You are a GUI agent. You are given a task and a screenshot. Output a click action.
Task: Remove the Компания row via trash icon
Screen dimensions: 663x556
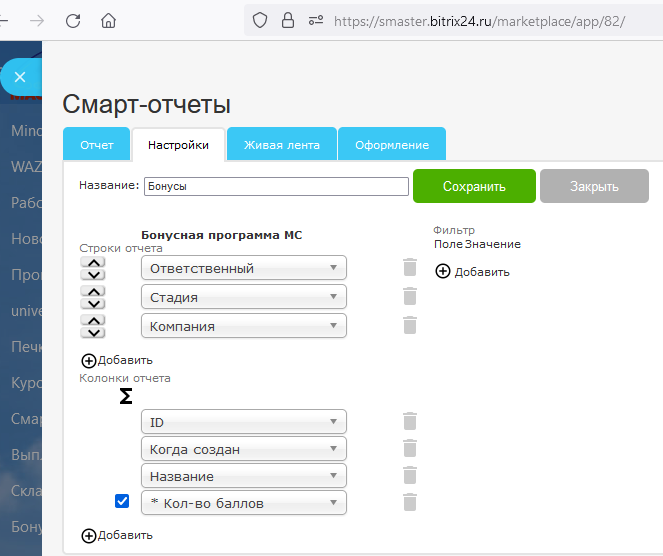pos(409,325)
